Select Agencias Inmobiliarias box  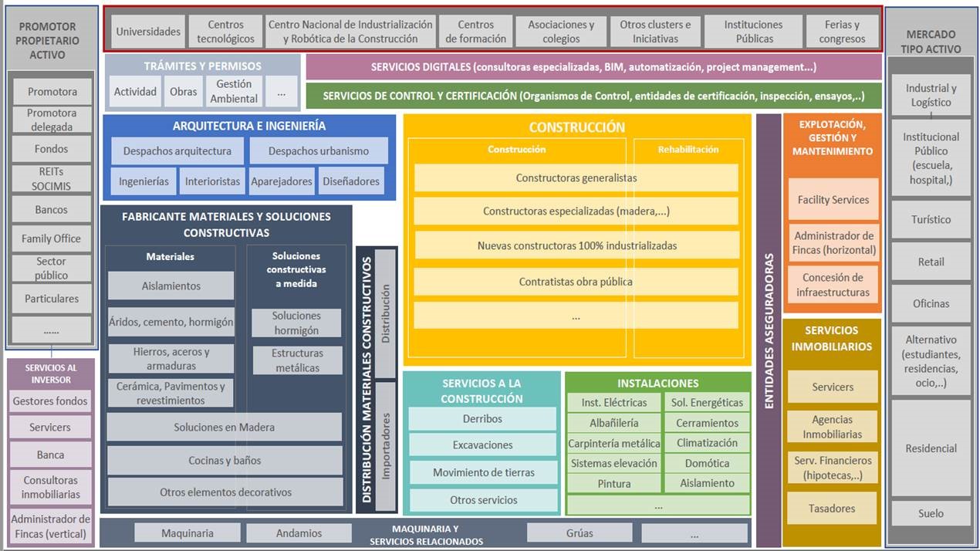pos(833,427)
